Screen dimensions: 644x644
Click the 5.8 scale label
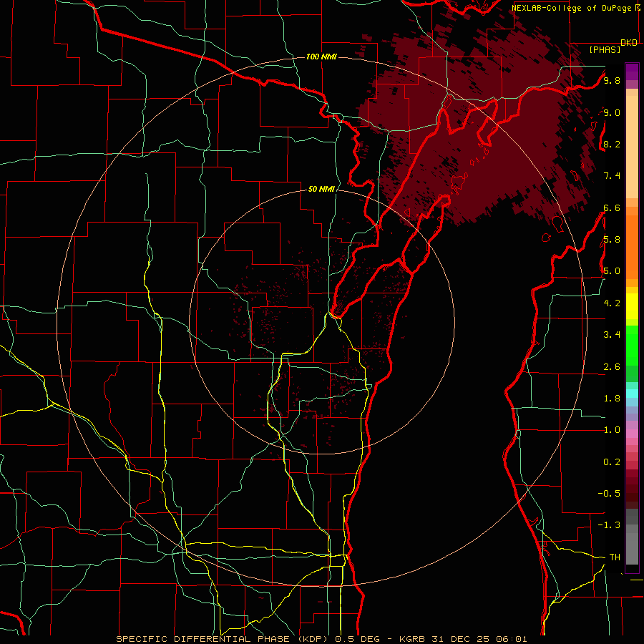coord(612,239)
